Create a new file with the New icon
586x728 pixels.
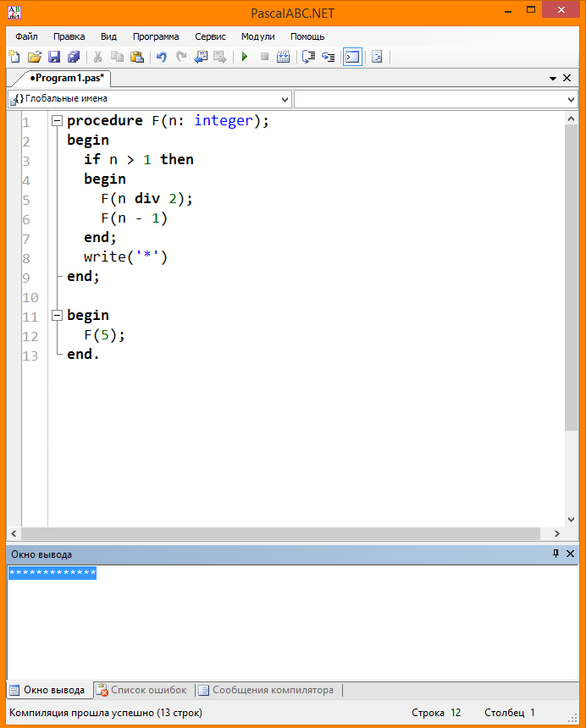14,57
